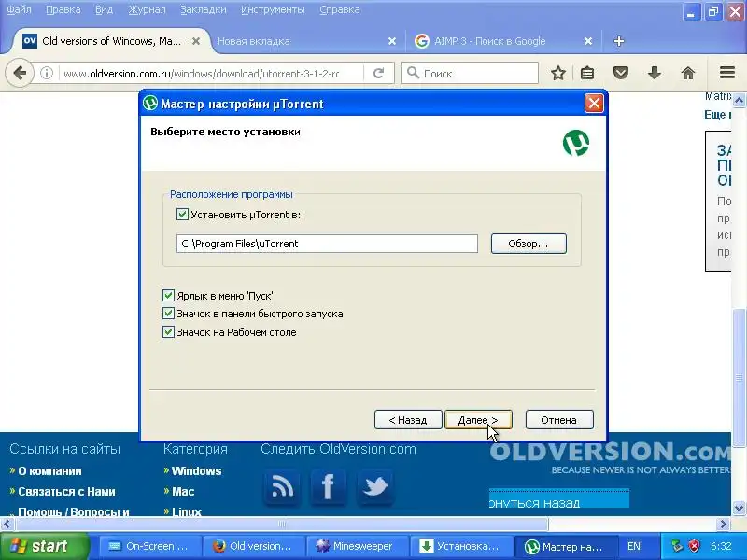Open the Twitter icon in footer
747x560 pixels.
[x=375, y=486]
